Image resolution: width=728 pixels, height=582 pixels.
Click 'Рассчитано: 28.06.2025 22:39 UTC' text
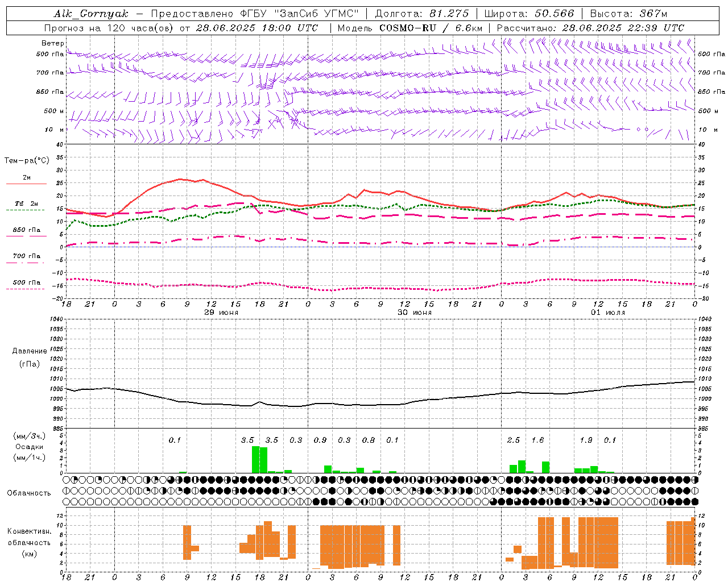[590, 28]
